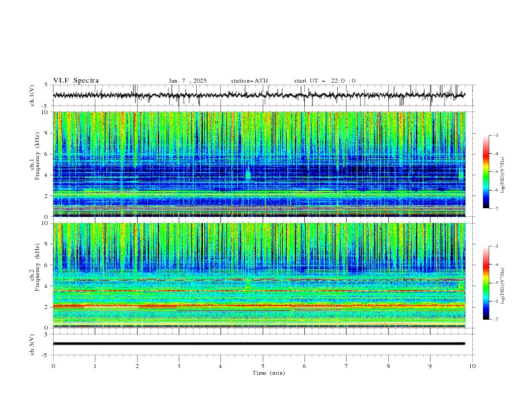Click the ch.2 "Frequency (kHz)" axis label
The image size is (532, 411).
pos(36,267)
